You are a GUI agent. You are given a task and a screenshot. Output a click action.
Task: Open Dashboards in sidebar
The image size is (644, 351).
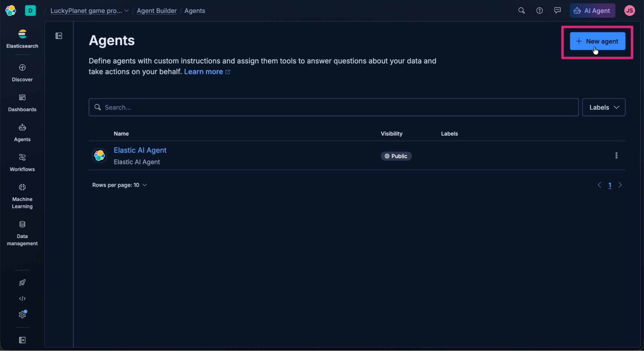[x=22, y=103]
